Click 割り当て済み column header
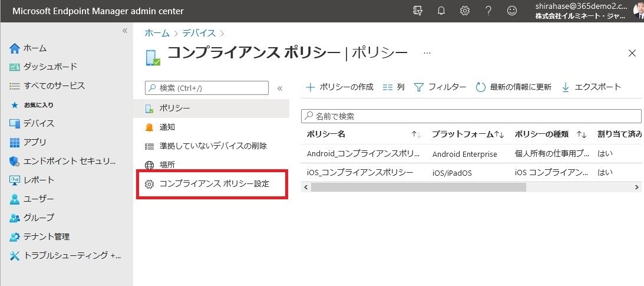The height and width of the screenshot is (286, 644). click(x=620, y=134)
